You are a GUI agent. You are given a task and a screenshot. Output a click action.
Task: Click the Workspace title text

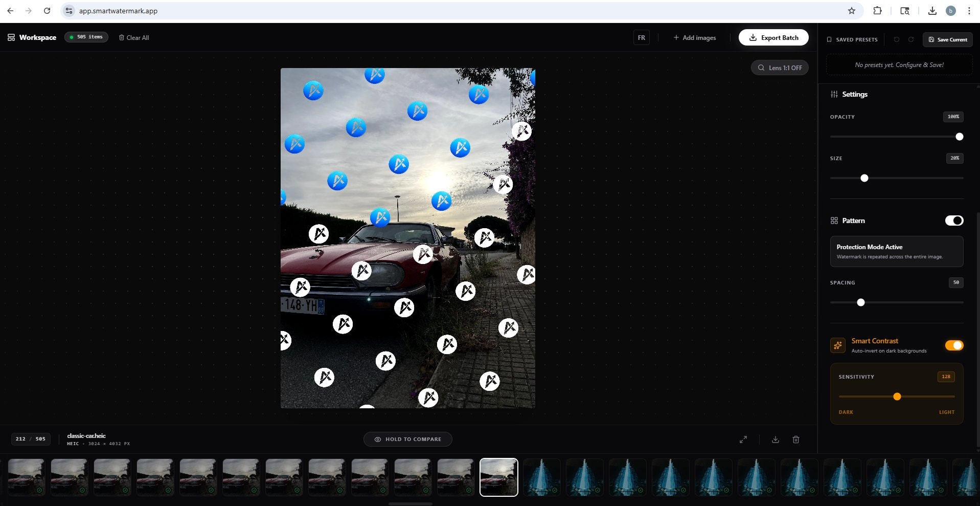38,37
